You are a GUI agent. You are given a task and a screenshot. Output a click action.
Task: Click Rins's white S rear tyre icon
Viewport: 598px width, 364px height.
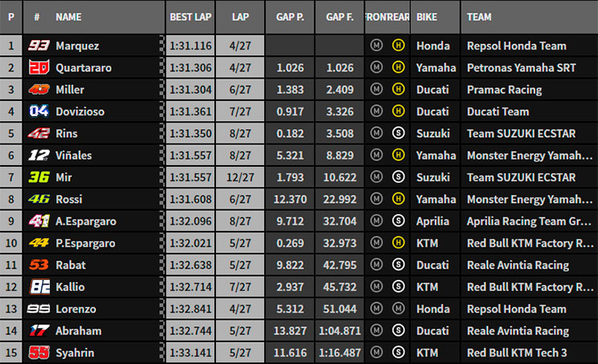click(398, 133)
